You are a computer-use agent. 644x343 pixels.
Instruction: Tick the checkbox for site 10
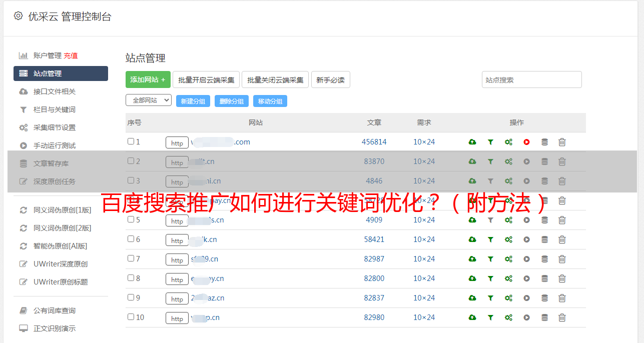(131, 317)
